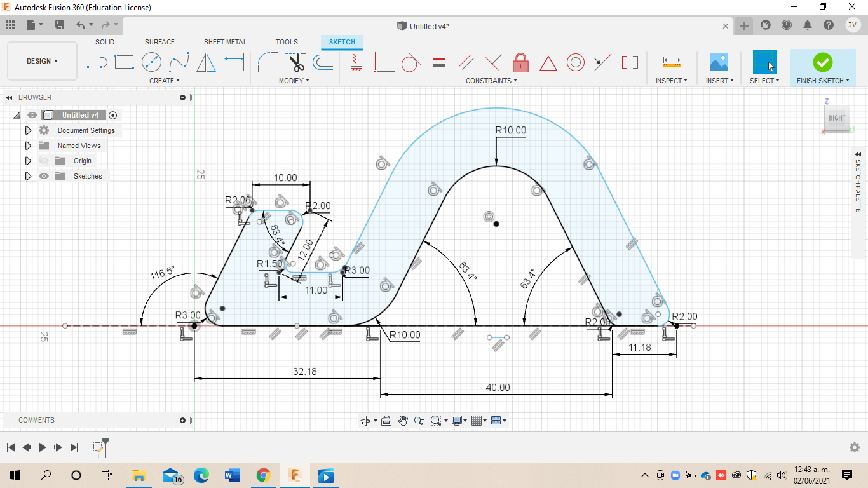Toggle visibility of the Origin folder
Screen dimensions: 868x488
(44, 161)
